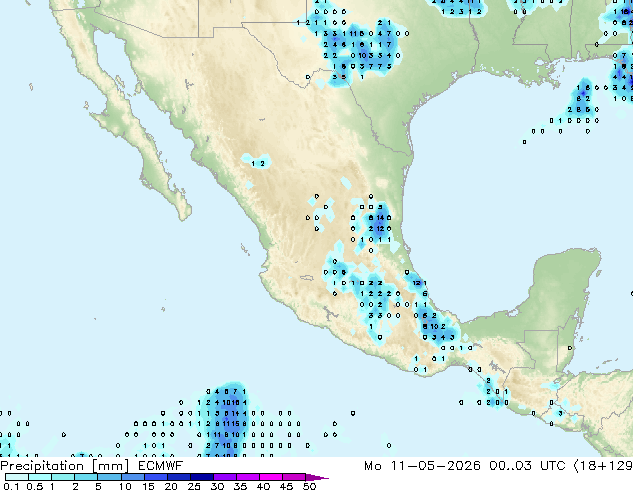Click the isolated '1 2' precipitation cell in northwest Mexico
Image resolution: width=634 pixels, height=490 pixels.
tap(258, 164)
